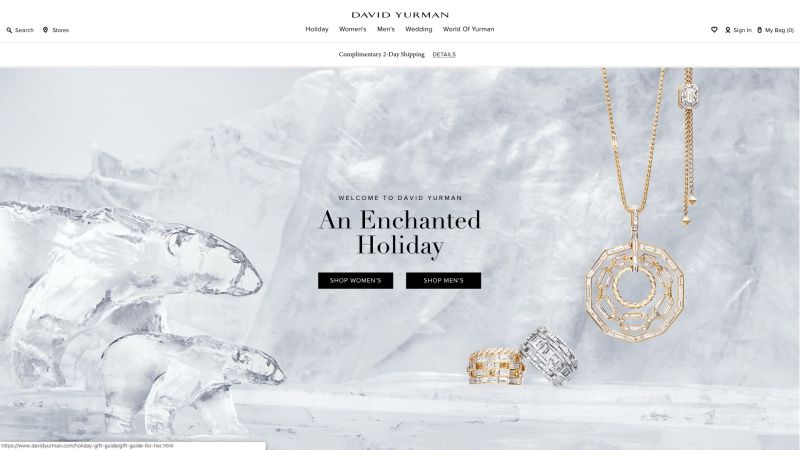
Task: Click the Shop Men's button
Action: pos(443,281)
